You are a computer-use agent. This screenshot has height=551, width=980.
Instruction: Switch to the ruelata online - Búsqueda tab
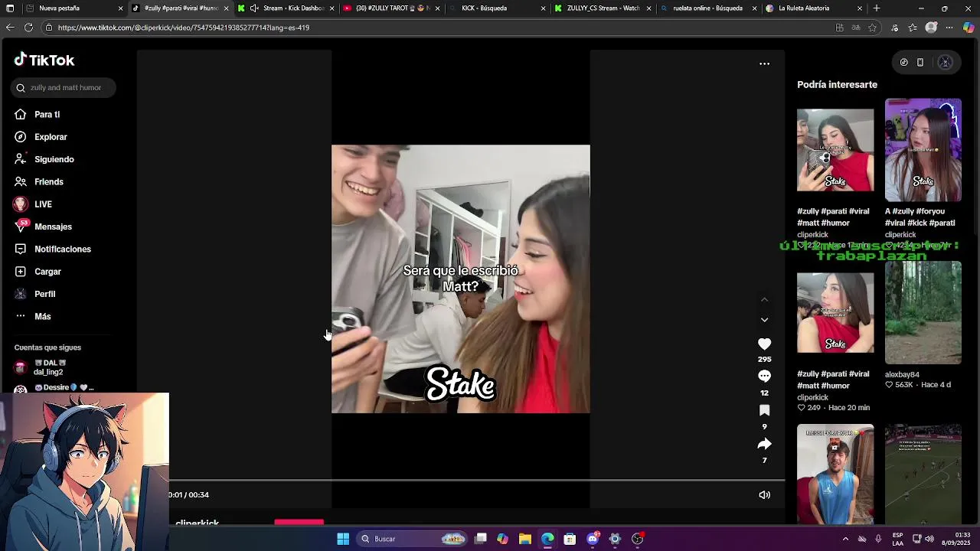click(x=707, y=8)
